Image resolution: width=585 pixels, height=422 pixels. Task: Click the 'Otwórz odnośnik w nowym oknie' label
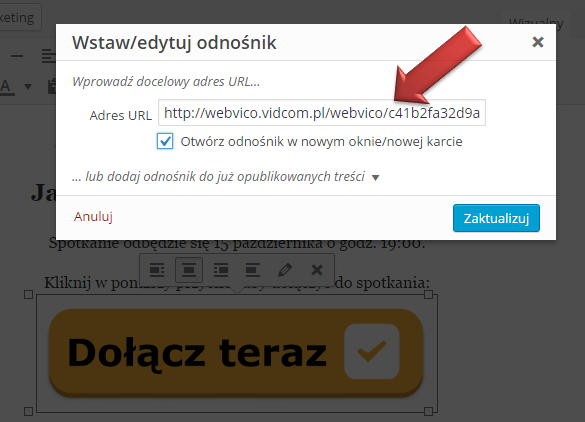coord(321,142)
